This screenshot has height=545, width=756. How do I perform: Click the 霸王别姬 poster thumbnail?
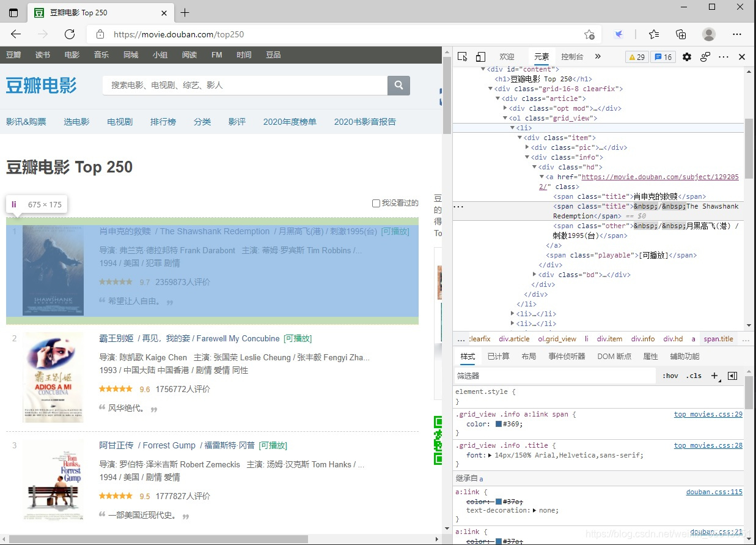[53, 377]
